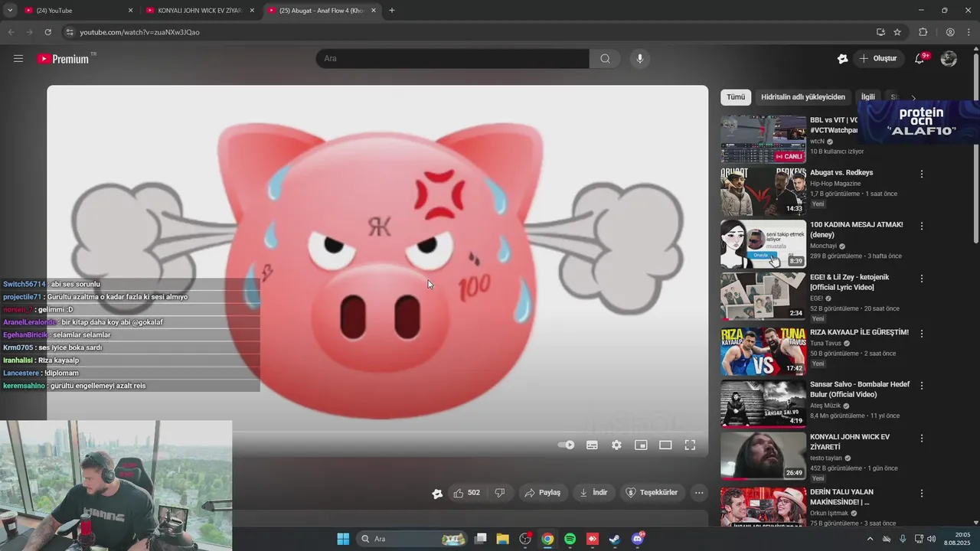The image size is (980, 551).
Task: Open options for KONYALI JOHN WICK video
Action: (922, 438)
